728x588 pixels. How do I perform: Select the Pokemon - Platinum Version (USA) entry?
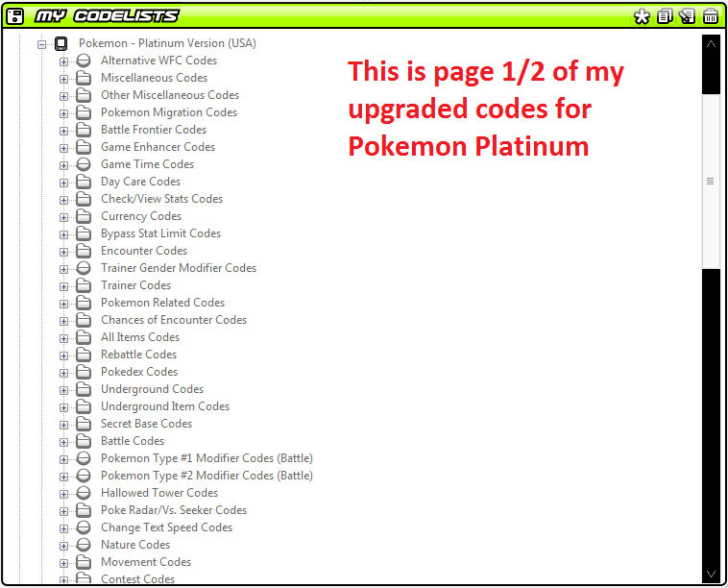168,43
